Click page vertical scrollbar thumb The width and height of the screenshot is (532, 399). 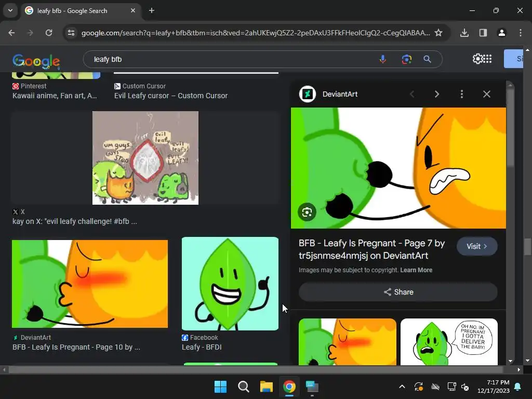pyautogui.click(x=527, y=247)
